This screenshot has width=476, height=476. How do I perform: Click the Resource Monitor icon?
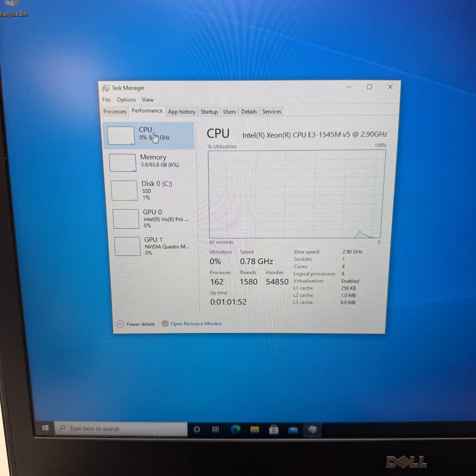click(165, 324)
